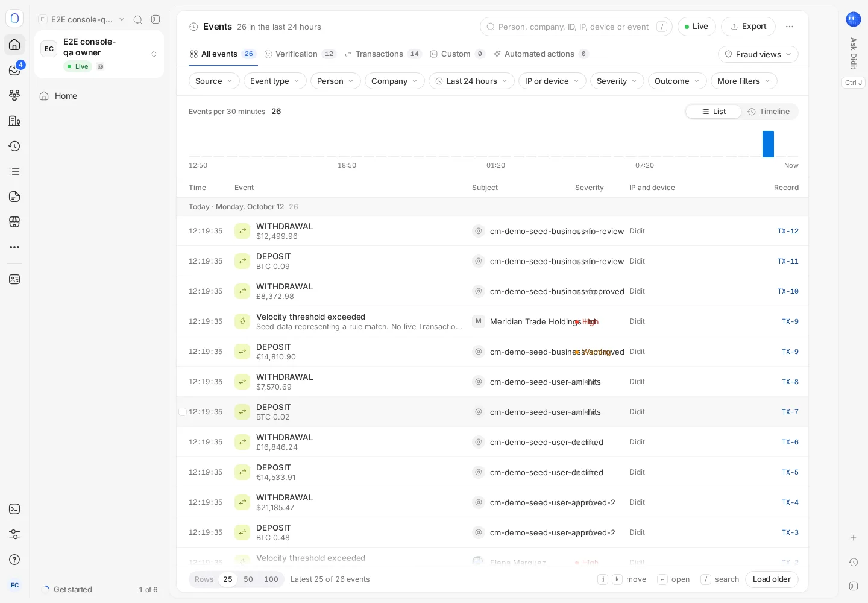This screenshot has width=868, height=603.
Task: Open the inbox icon with badge 4
Action: 14,70
